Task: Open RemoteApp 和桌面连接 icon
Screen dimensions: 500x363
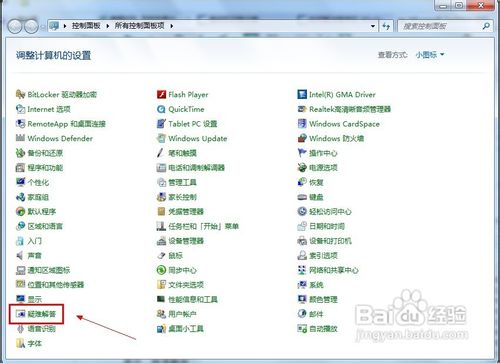Action: click(x=20, y=124)
